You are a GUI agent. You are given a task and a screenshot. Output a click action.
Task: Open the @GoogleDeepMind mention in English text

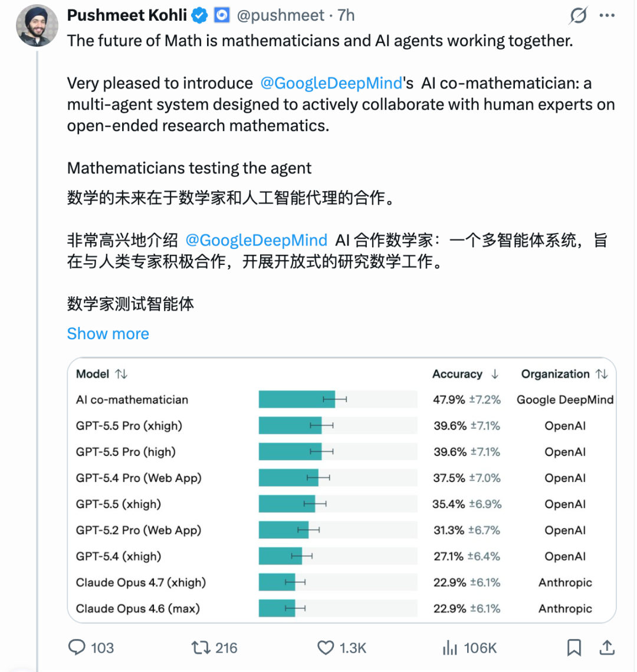(331, 83)
